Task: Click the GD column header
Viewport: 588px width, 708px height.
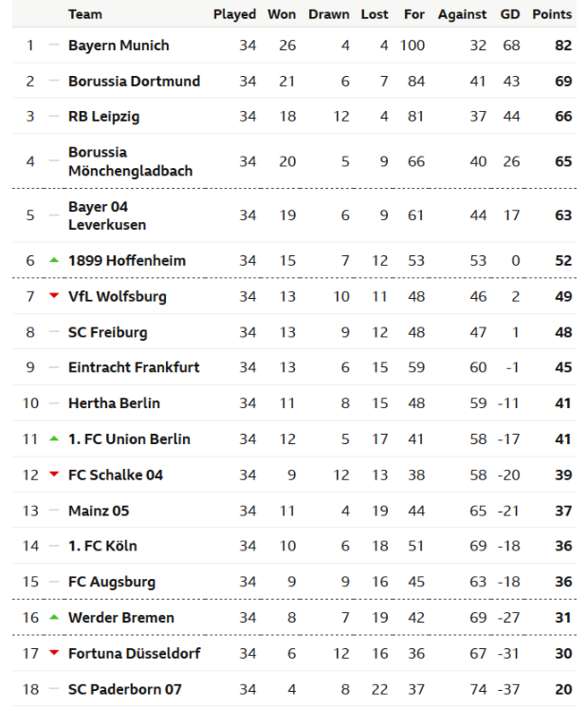Action: pos(510,14)
